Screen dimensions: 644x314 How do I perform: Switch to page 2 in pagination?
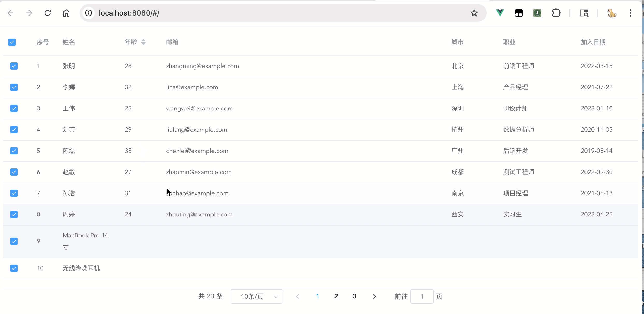click(x=336, y=296)
